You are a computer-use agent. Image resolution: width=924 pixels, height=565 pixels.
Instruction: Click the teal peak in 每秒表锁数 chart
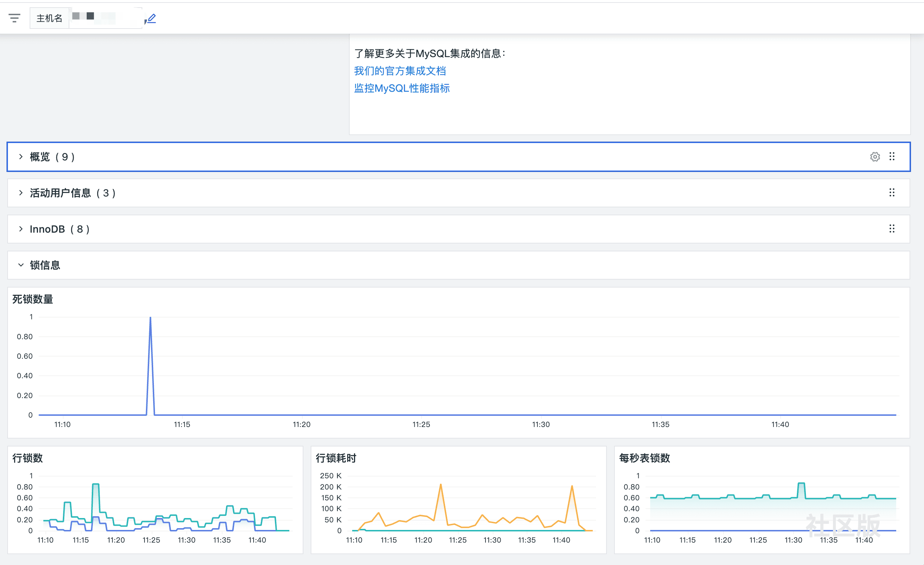(801, 484)
